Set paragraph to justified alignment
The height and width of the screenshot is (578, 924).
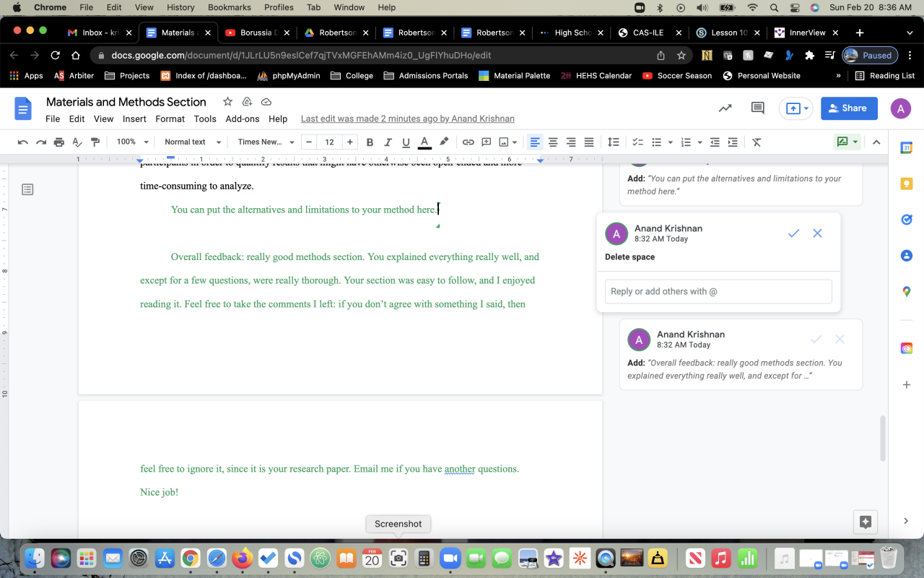click(589, 142)
